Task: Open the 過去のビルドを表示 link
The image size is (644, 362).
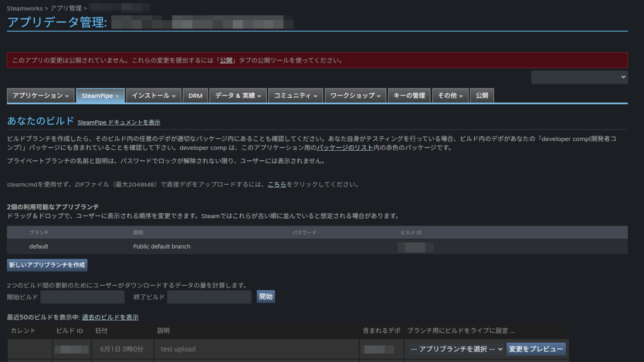Action: click(x=110, y=317)
